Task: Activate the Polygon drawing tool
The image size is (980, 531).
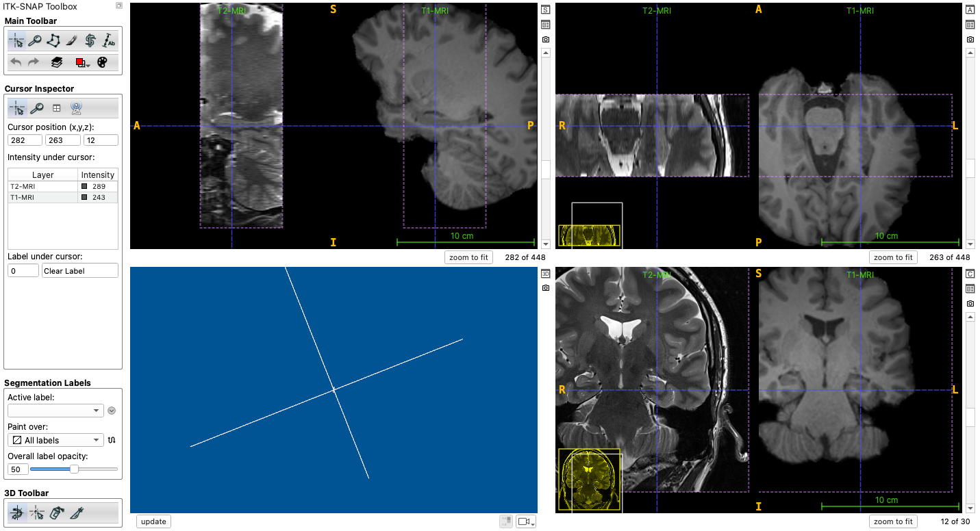Action: point(53,41)
